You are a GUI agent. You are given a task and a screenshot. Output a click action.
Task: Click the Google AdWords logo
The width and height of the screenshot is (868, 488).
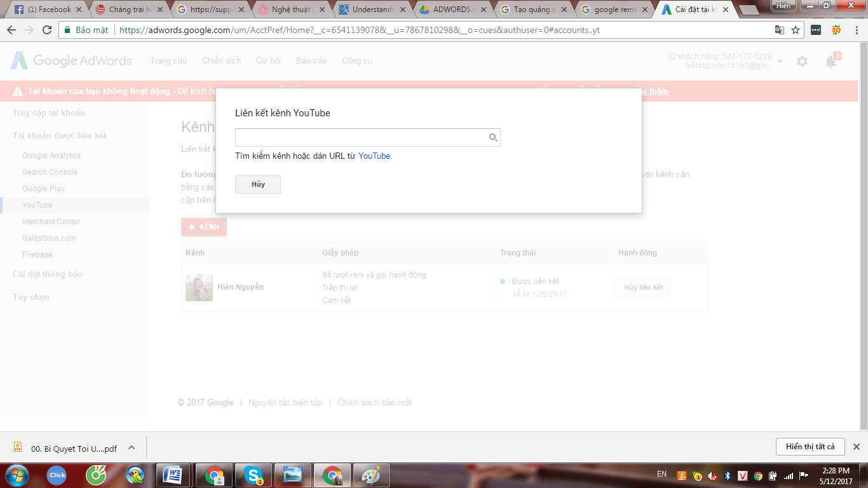pyautogui.click(x=71, y=60)
